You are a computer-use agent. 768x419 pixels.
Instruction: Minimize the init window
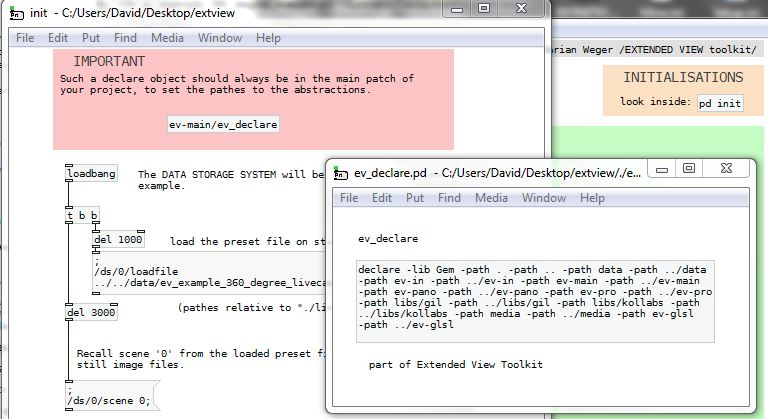[456, 9]
